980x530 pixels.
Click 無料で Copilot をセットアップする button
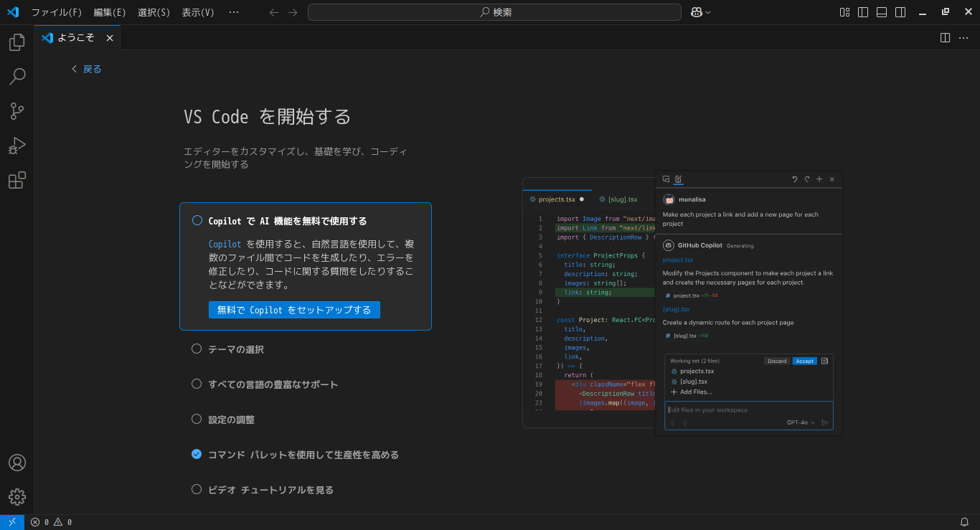click(x=294, y=310)
